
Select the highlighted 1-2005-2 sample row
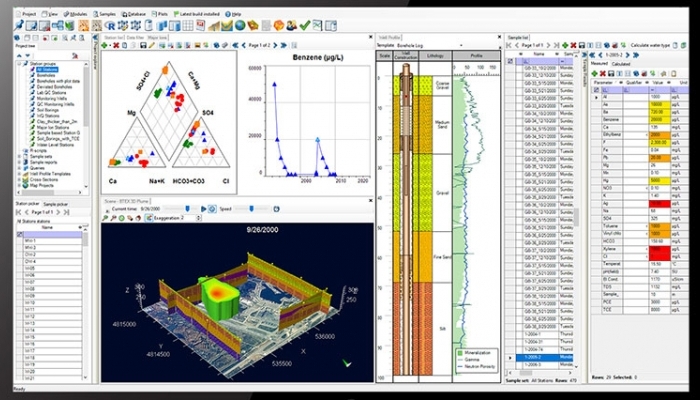click(545, 358)
